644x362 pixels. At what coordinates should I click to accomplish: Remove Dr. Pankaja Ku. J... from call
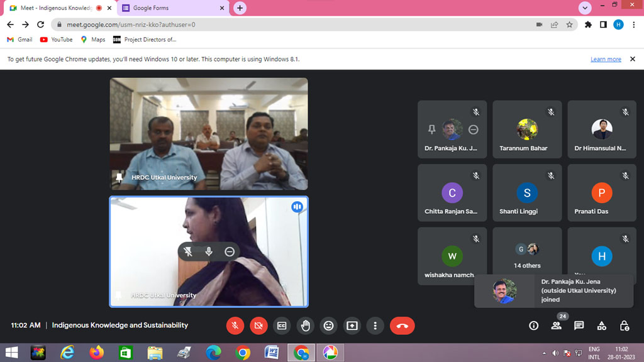coord(473,129)
